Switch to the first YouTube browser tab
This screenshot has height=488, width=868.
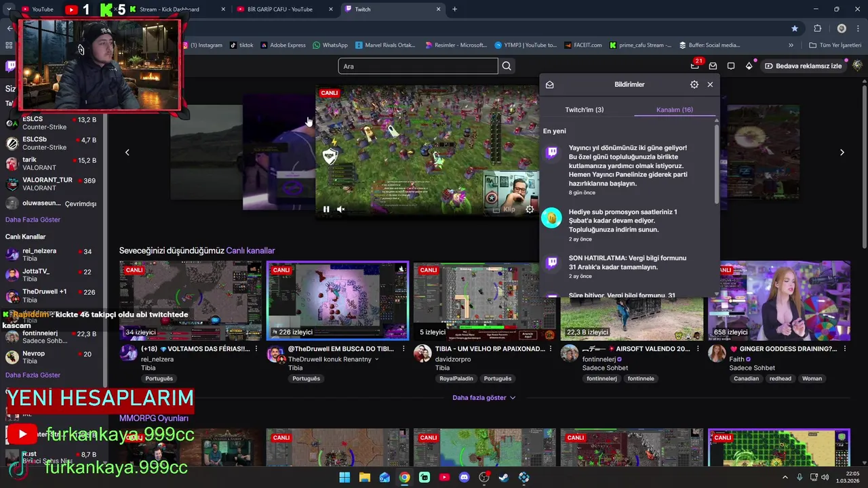(x=37, y=9)
